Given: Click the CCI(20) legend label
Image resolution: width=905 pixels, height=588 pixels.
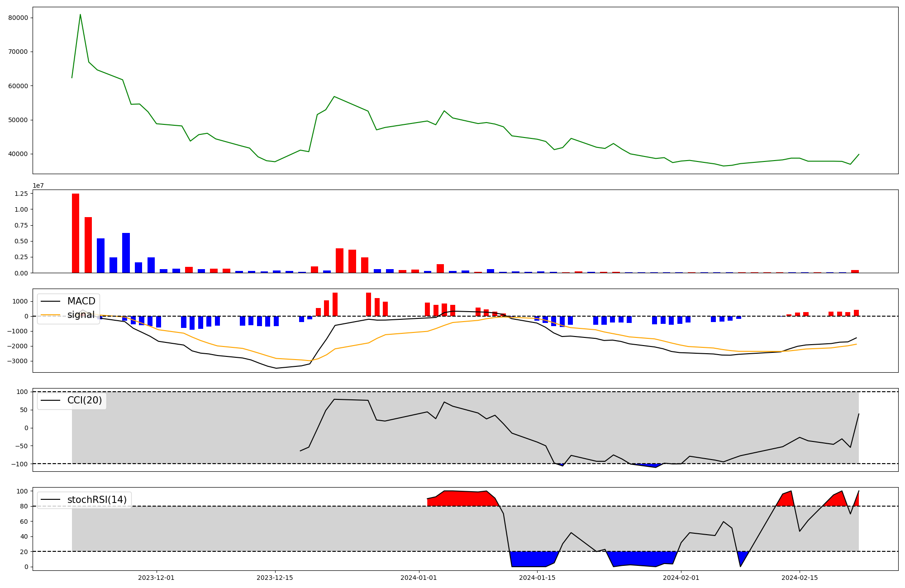Looking at the screenshot, I should point(84,400).
